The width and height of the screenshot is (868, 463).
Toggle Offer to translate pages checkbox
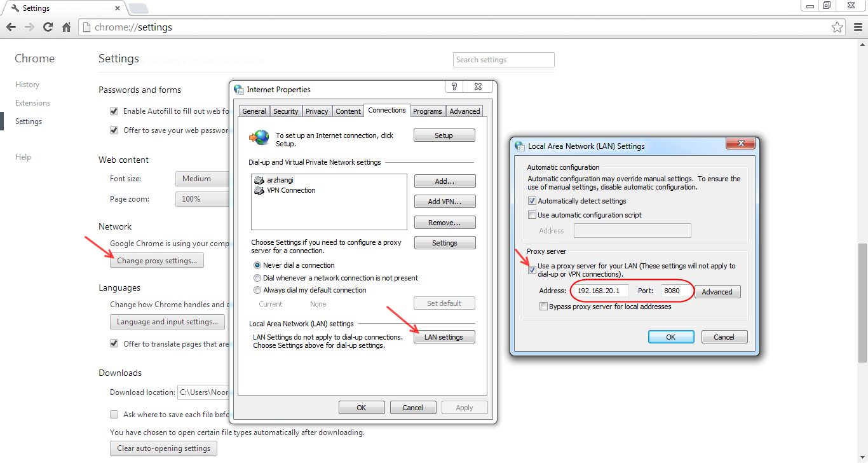point(114,343)
